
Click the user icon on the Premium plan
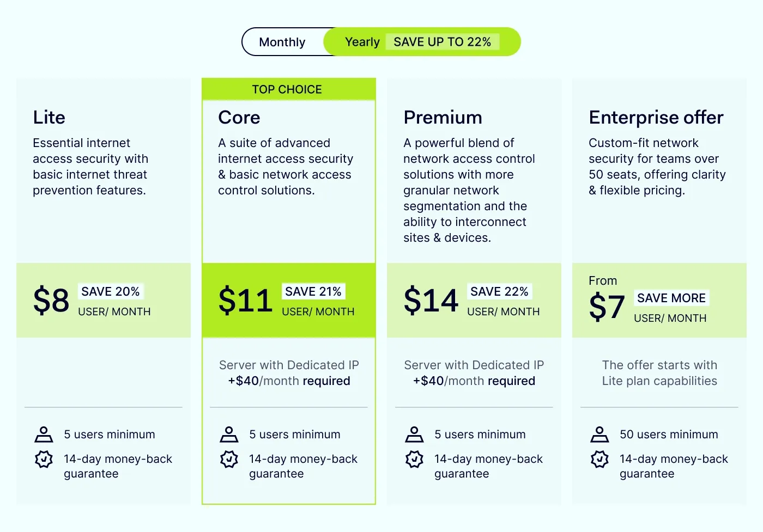[x=414, y=434]
